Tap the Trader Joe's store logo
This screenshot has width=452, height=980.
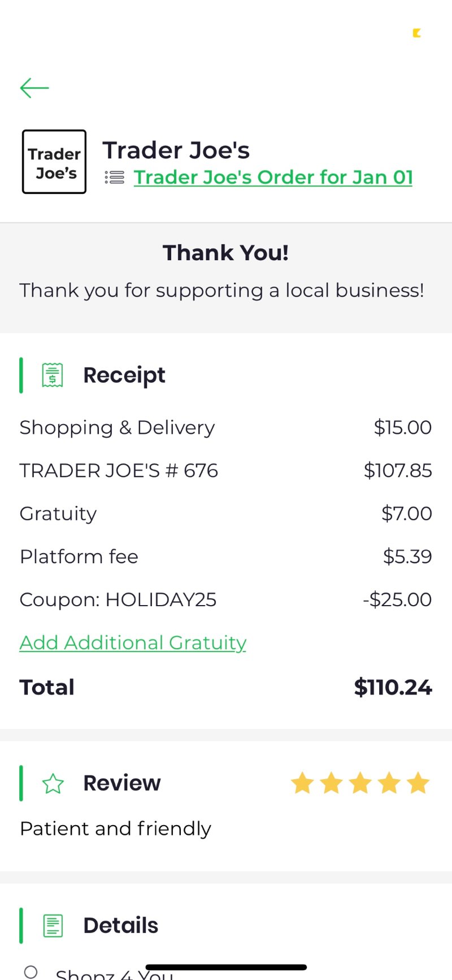54,162
